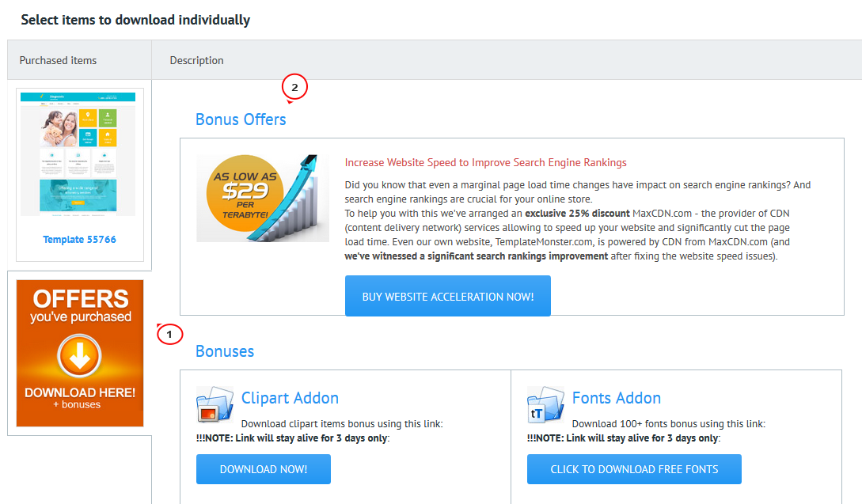862x504 pixels.
Task: Open the Template 55766 link
Action: click(x=80, y=239)
